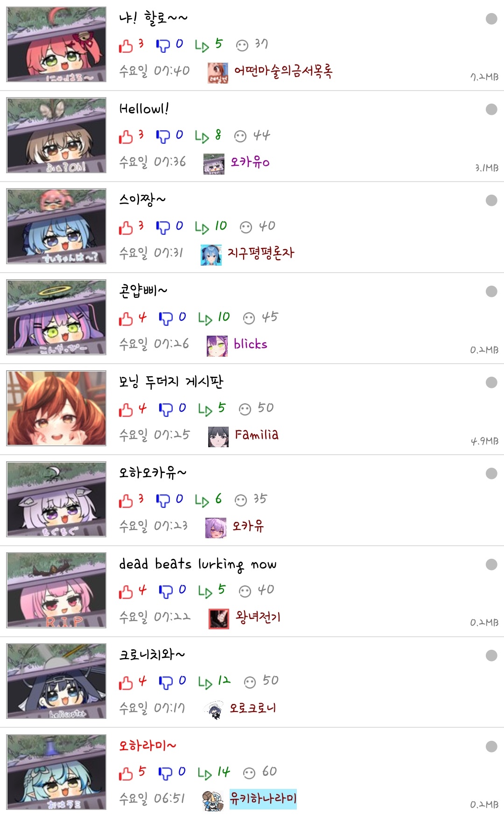Toggle the gray dot on '냐! 할로~~' post

pyautogui.click(x=491, y=19)
